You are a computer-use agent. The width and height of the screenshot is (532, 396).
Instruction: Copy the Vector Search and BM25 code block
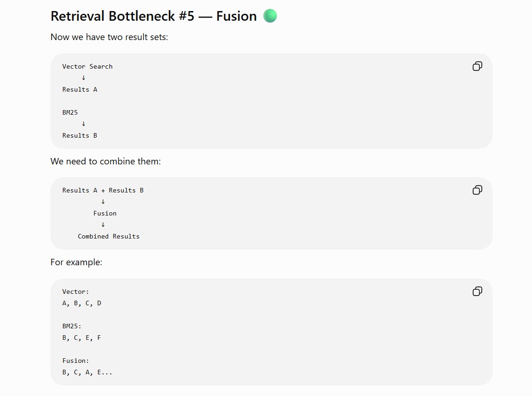[477, 66]
